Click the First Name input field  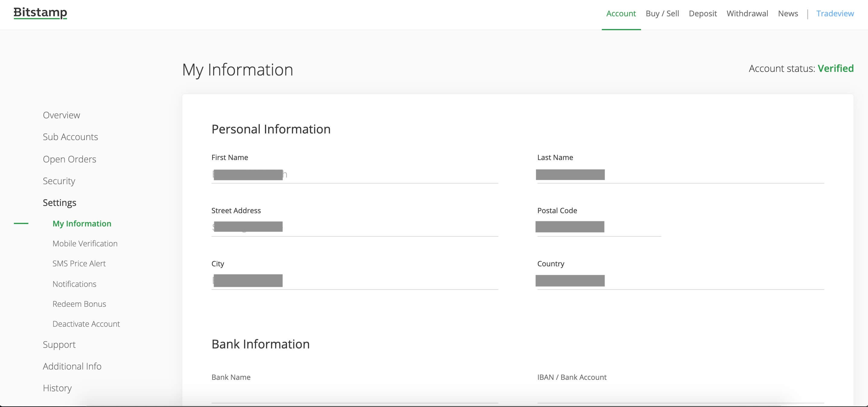coord(354,175)
